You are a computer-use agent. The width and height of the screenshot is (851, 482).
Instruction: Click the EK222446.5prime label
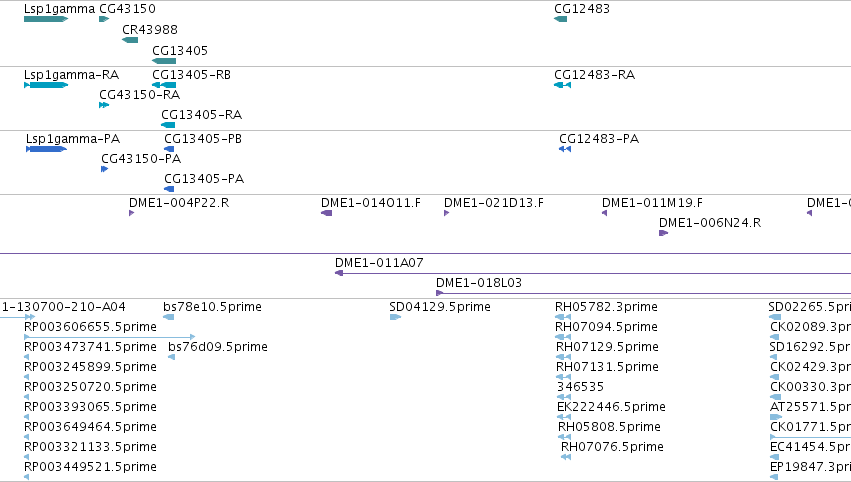(x=611, y=407)
